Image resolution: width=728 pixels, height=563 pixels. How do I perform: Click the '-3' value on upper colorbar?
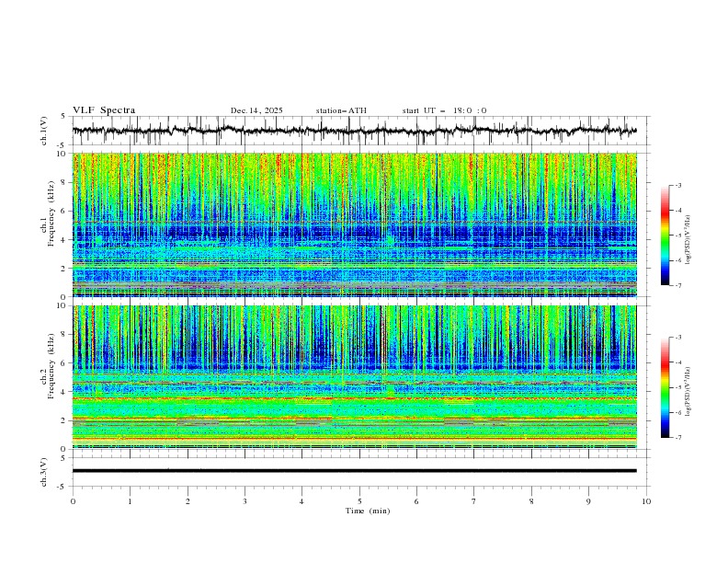pos(678,185)
